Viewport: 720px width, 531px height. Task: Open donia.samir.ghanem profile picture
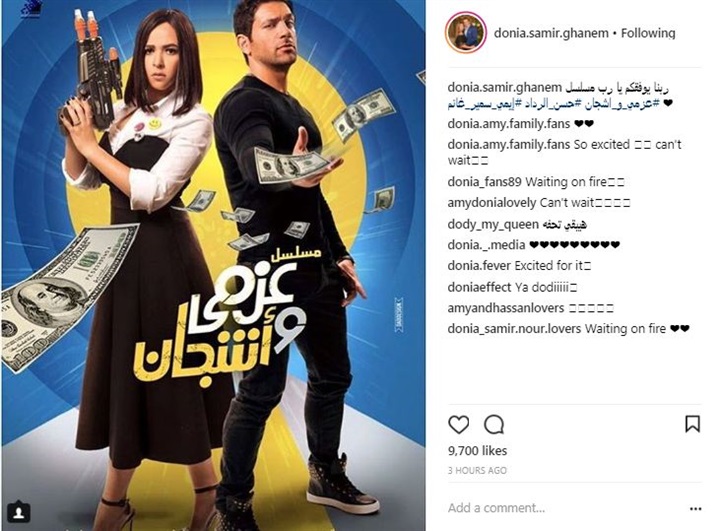coord(466,33)
